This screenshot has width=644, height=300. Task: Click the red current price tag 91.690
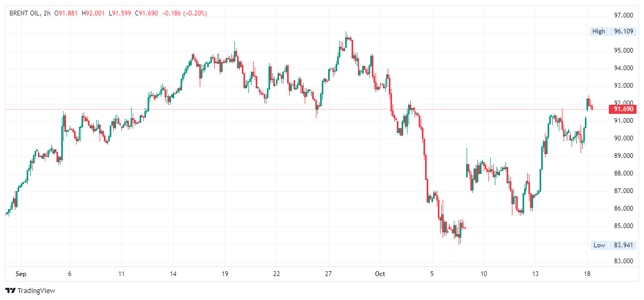tap(623, 109)
